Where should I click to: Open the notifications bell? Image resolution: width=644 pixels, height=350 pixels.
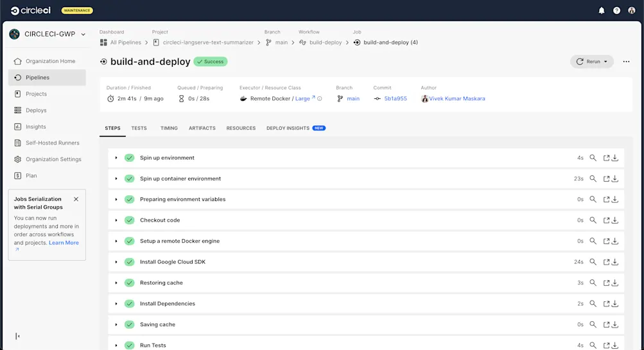pos(601,11)
